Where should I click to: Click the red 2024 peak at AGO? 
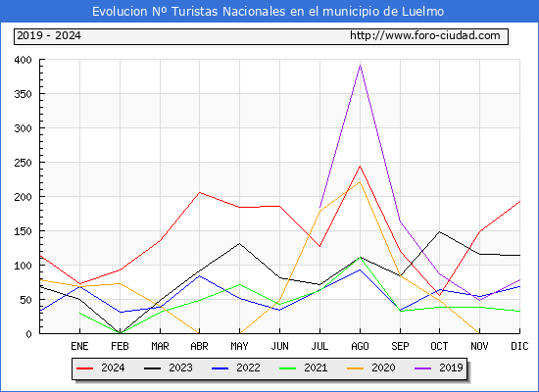[360, 167]
